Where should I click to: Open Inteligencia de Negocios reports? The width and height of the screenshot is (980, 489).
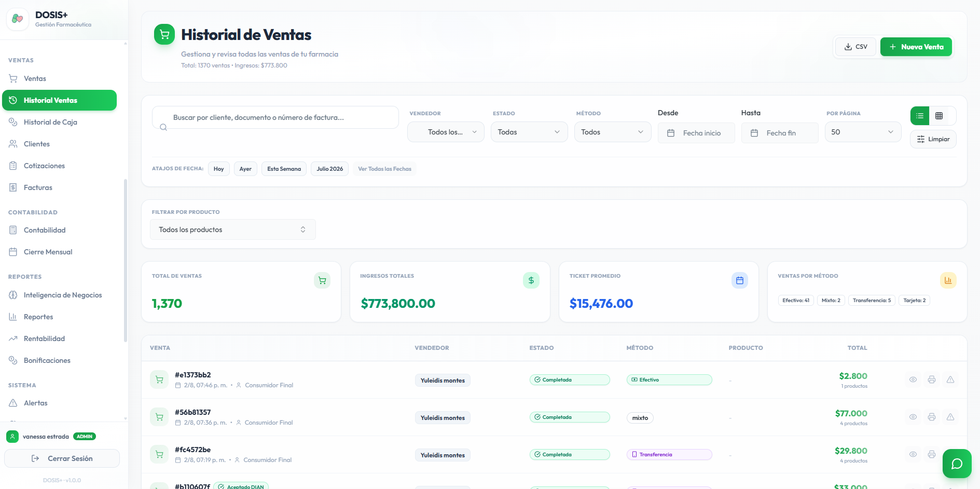59,295
